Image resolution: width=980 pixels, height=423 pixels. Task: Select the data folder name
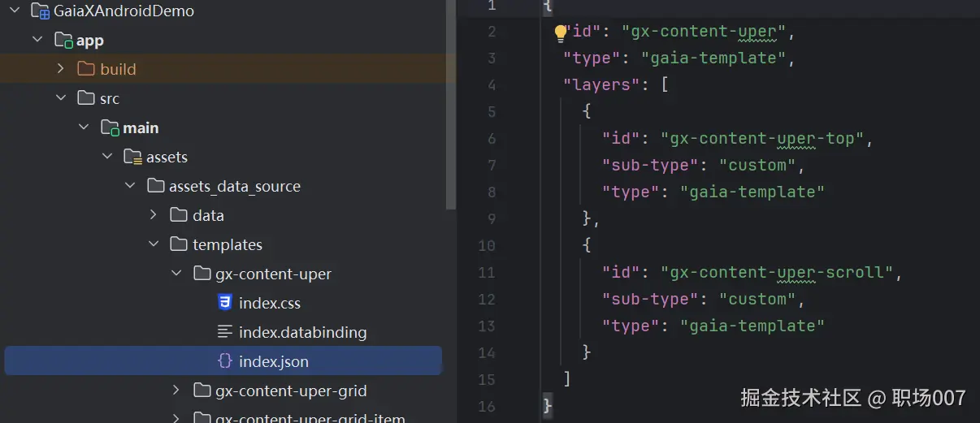(208, 216)
